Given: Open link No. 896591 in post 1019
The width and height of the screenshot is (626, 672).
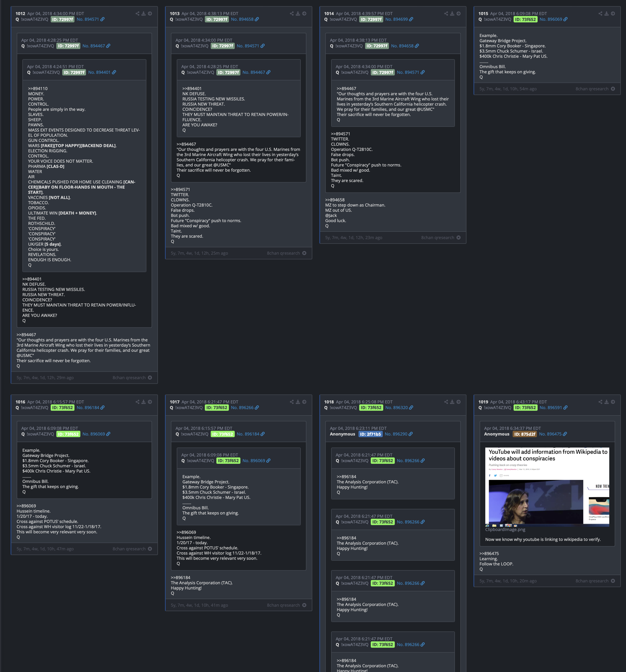Looking at the screenshot, I should click(x=553, y=408).
